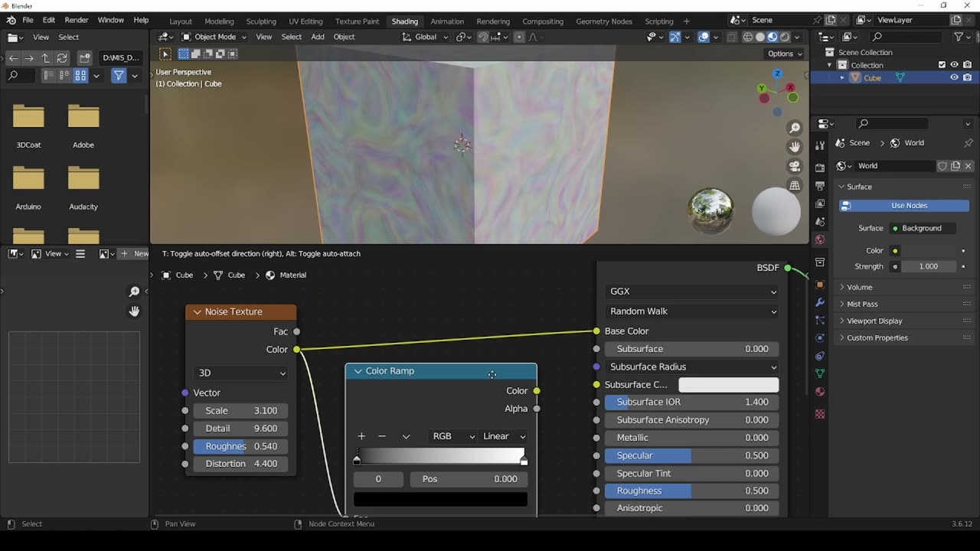Open the Global transform orientation dropdown
Viewport: 980px width, 551px height.
click(x=424, y=37)
